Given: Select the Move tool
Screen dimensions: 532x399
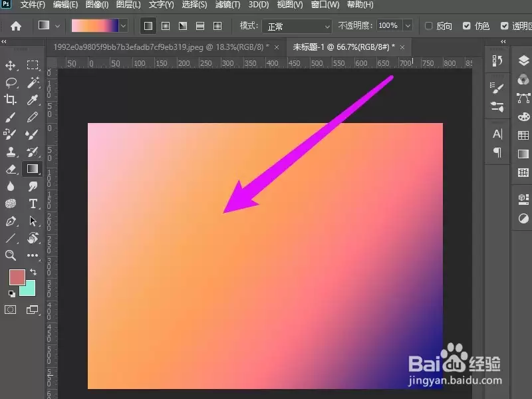Looking at the screenshot, I should pos(11,65).
